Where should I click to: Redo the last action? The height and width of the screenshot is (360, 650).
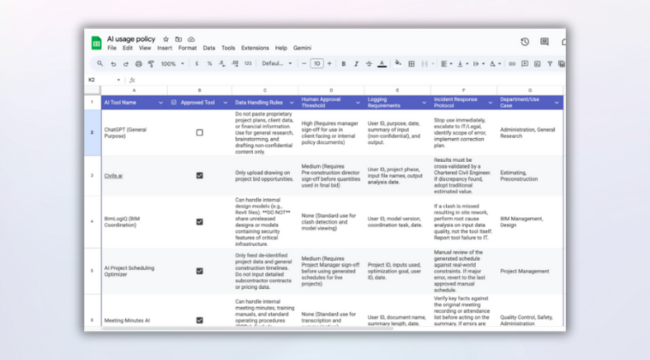click(x=126, y=64)
